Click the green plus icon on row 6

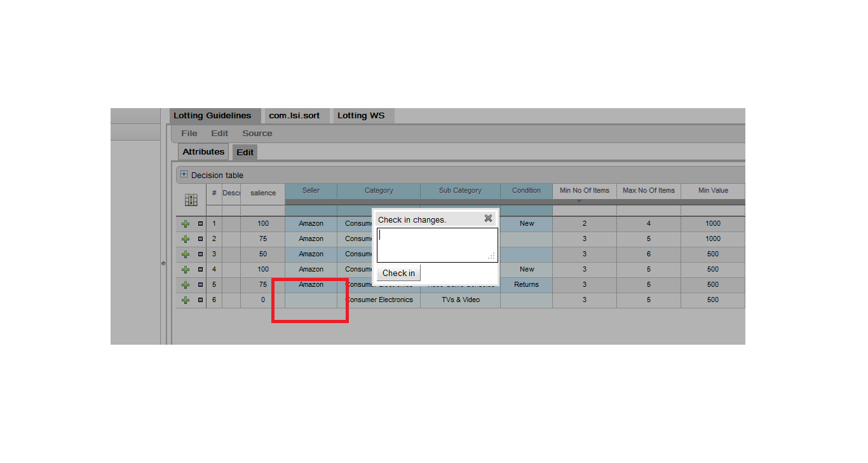186,300
